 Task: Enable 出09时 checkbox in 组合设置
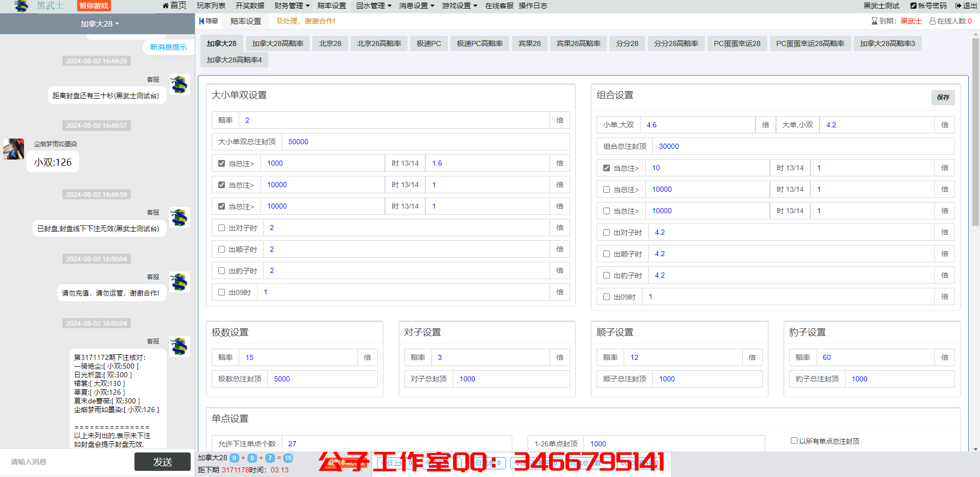(x=606, y=297)
